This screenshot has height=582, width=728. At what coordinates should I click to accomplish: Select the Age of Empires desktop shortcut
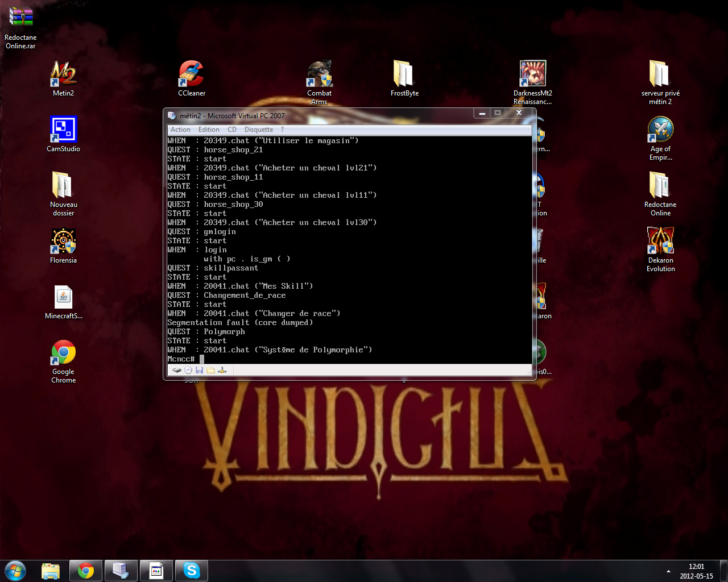(660, 138)
